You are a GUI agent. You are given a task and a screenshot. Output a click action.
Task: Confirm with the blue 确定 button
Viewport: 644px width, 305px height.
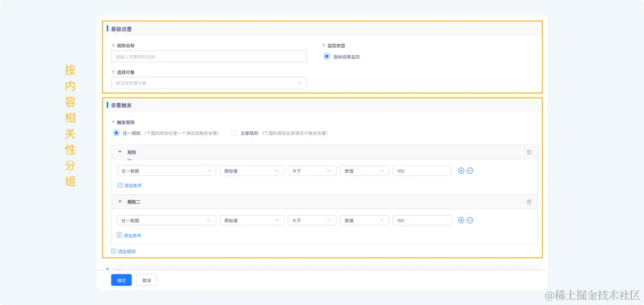pyautogui.click(x=121, y=280)
